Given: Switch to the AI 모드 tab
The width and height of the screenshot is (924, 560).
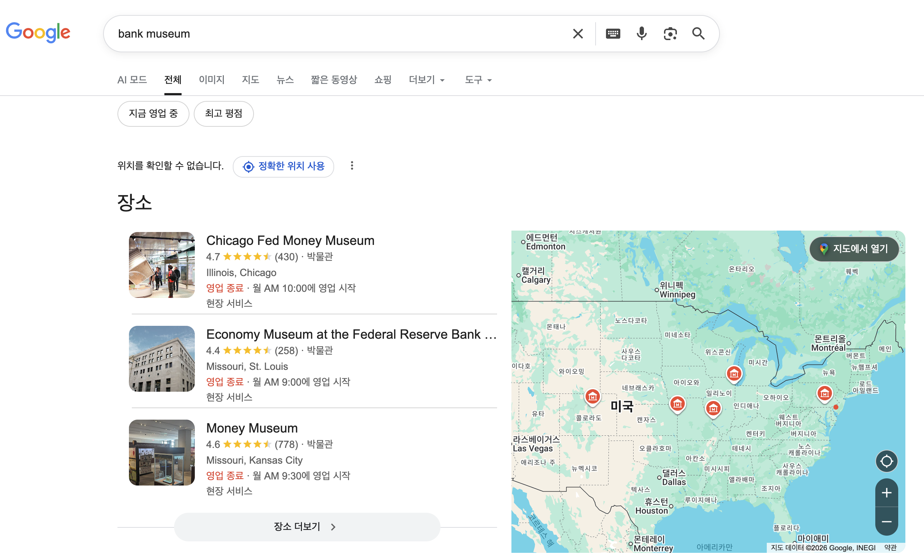Looking at the screenshot, I should 132,80.
